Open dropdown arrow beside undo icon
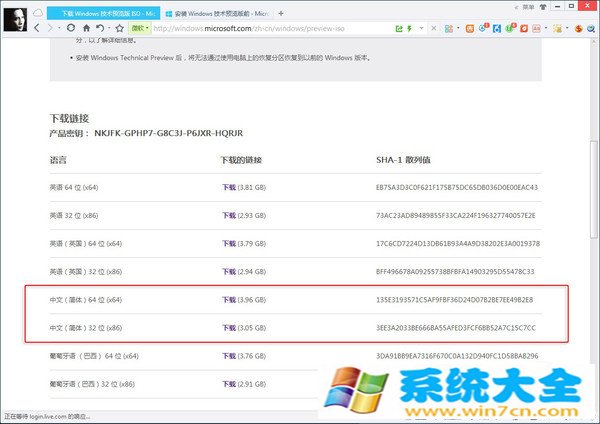600x424 pixels. [x=109, y=28]
